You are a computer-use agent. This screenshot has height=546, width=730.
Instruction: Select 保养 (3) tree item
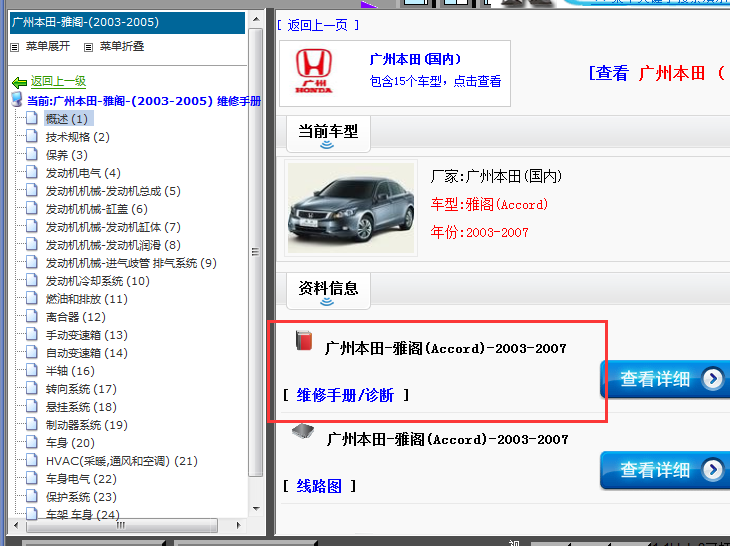click(67, 155)
